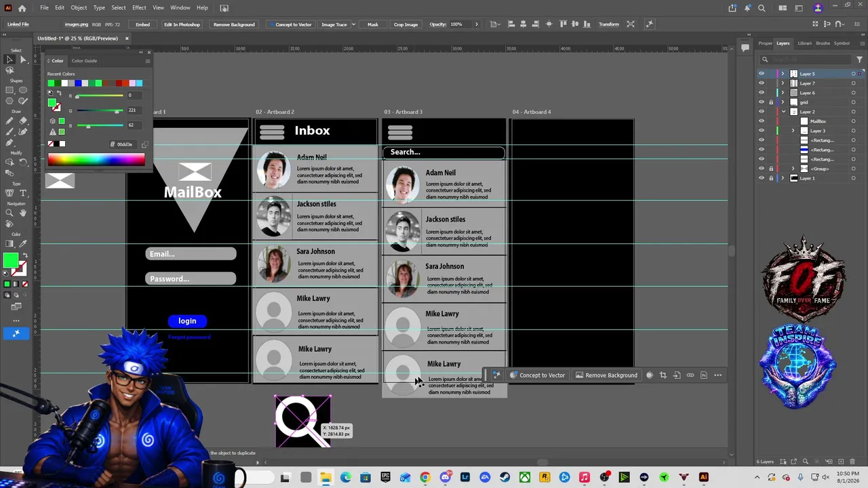Expand Layer 5 in Layers panel
The height and width of the screenshot is (488, 868).
click(x=783, y=74)
